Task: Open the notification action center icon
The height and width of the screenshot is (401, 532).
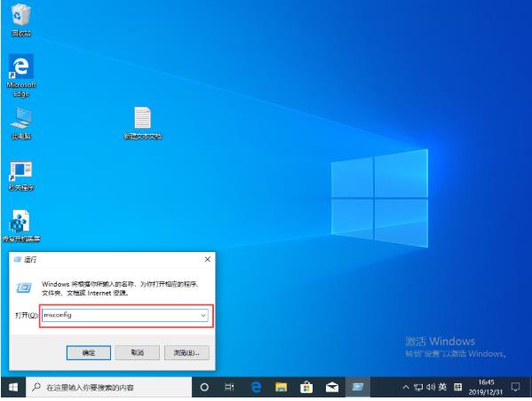Action: [515, 387]
